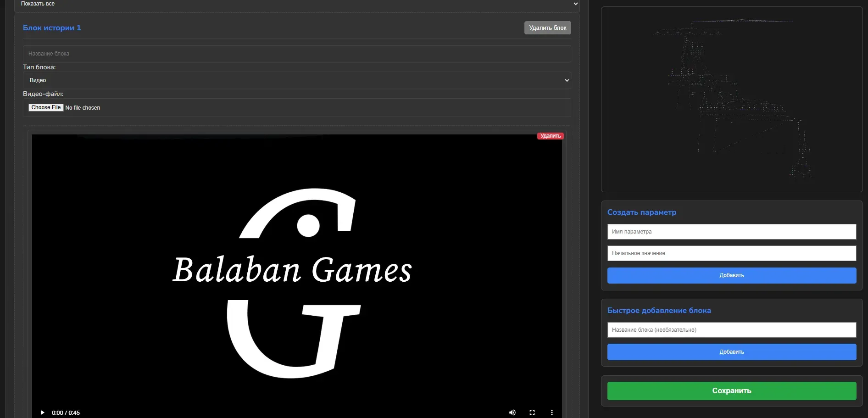
Task: Click the red Удалить badge on the video
Action: click(x=550, y=136)
